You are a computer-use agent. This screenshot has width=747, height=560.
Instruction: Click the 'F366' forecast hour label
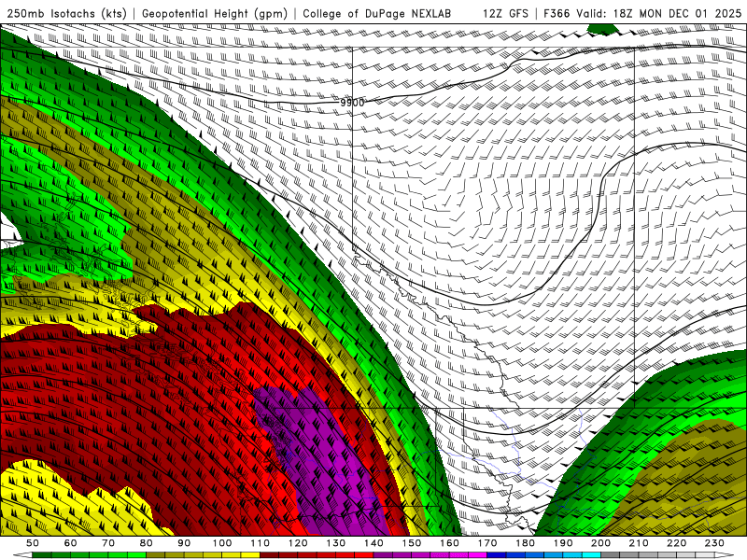coord(557,13)
